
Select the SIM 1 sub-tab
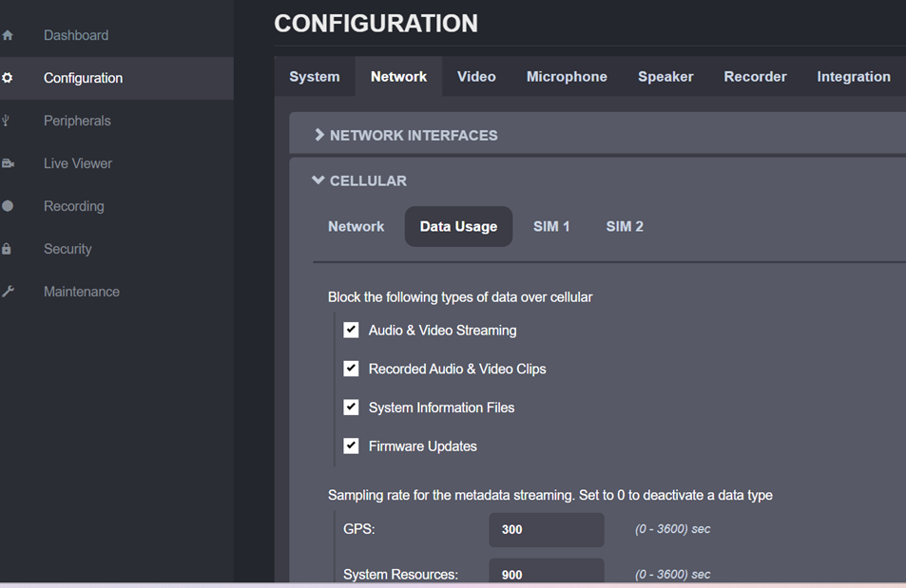coord(551,226)
